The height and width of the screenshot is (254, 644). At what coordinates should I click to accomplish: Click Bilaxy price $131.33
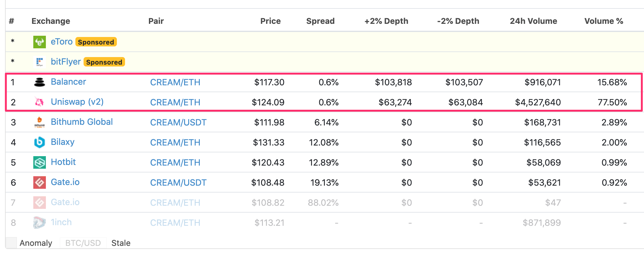click(x=269, y=142)
